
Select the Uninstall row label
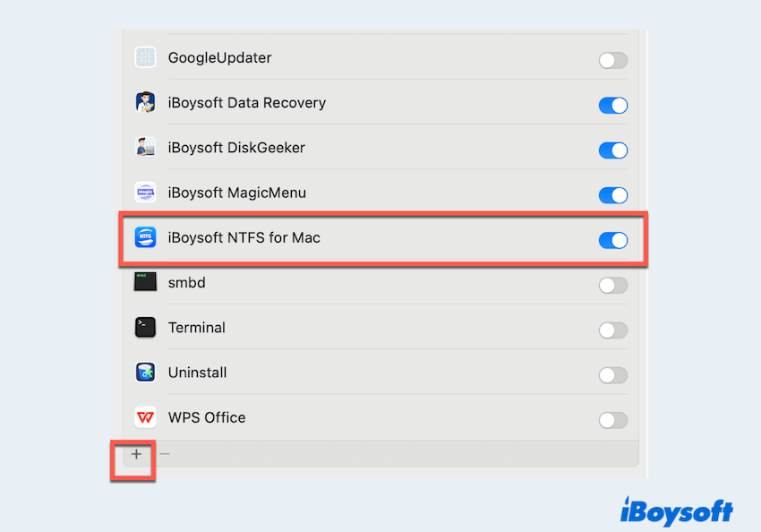coord(197,373)
